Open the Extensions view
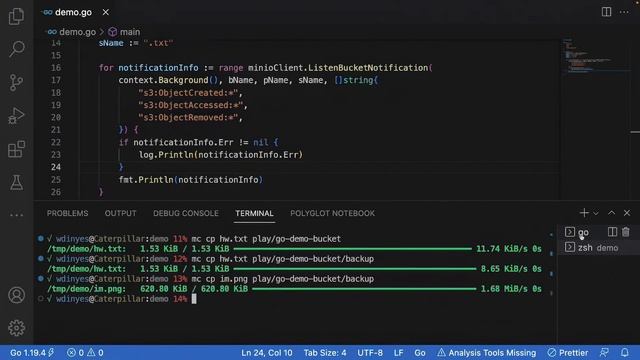Viewport: 640px width, 360px height. point(16,149)
